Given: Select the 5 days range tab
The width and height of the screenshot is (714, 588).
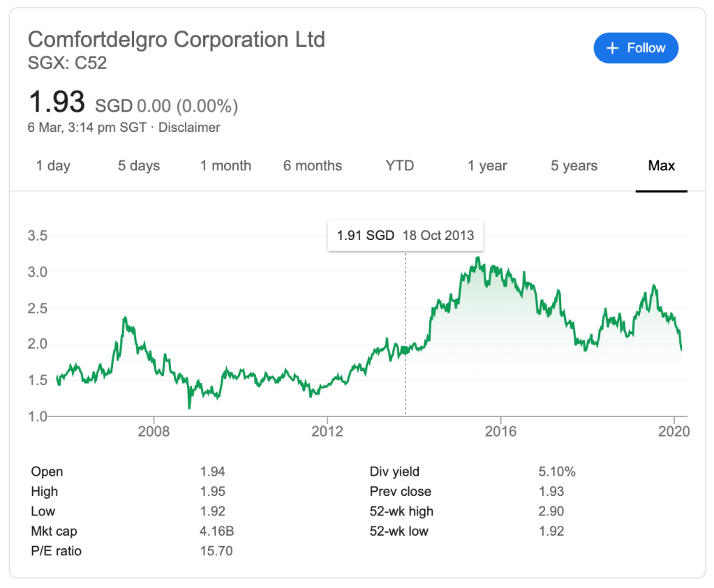Looking at the screenshot, I should coord(138,166).
